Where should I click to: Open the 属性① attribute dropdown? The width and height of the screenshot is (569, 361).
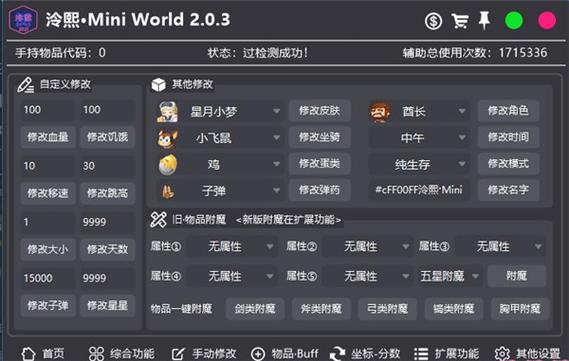click(232, 247)
